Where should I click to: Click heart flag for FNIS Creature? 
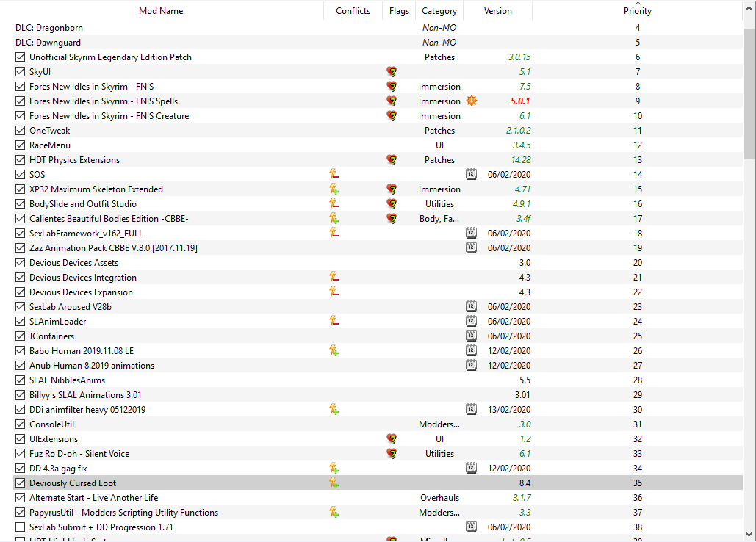pos(392,115)
